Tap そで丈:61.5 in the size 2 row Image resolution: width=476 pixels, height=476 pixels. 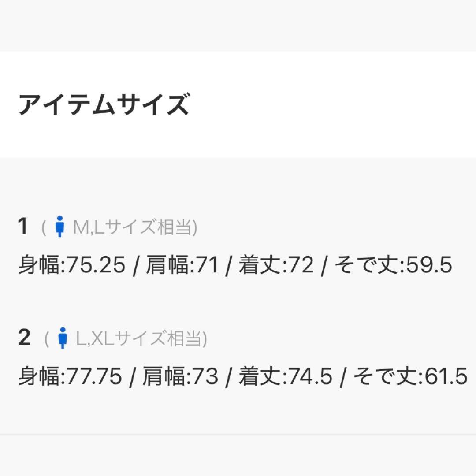410,377
